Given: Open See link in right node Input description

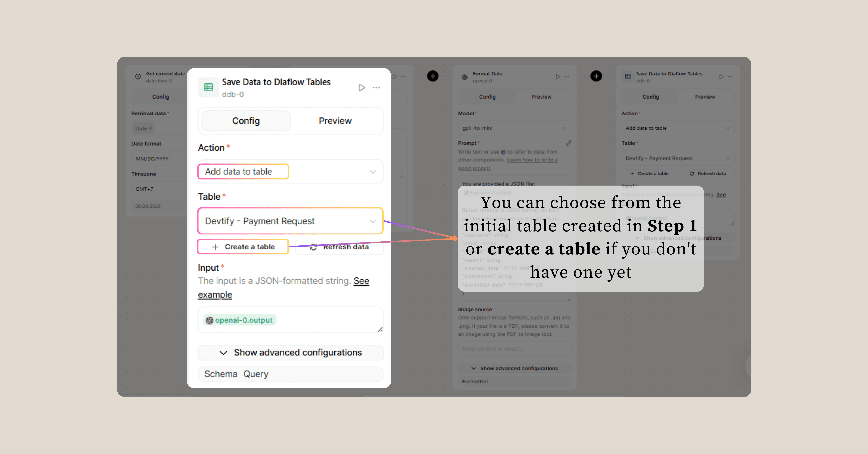Looking at the screenshot, I should 721,195.
